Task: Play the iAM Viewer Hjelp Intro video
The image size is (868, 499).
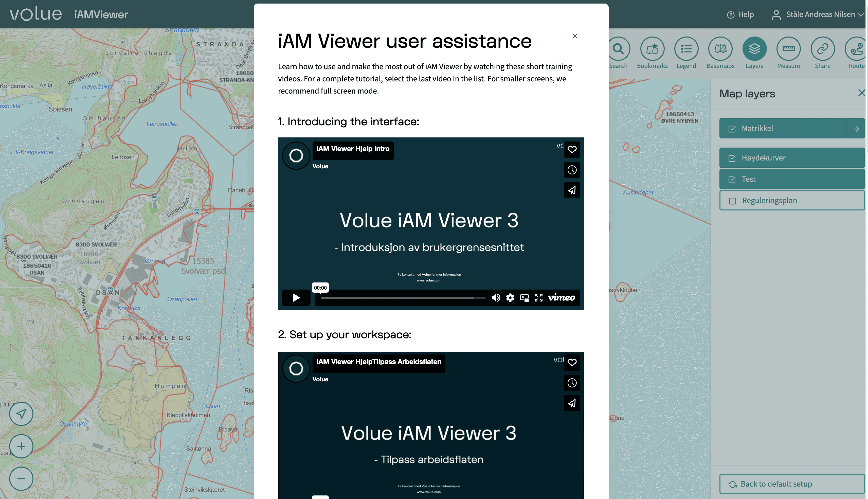Action: pos(296,297)
